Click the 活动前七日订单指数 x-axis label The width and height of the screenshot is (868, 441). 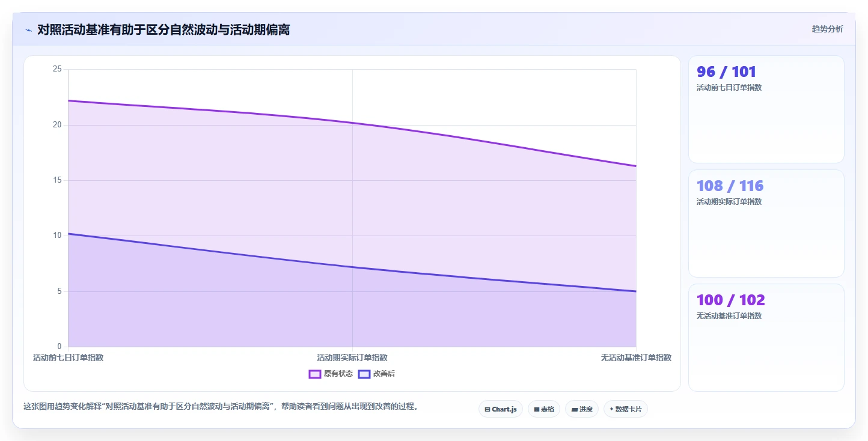(68, 357)
